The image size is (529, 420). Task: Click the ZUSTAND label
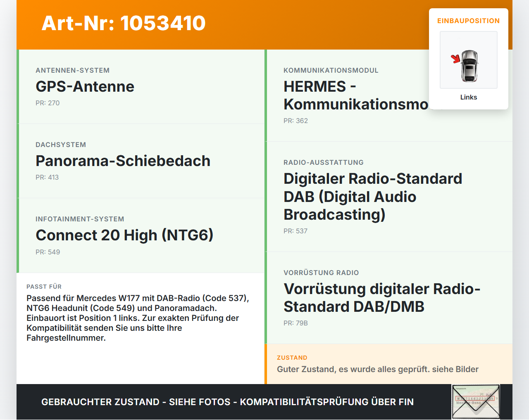(292, 358)
